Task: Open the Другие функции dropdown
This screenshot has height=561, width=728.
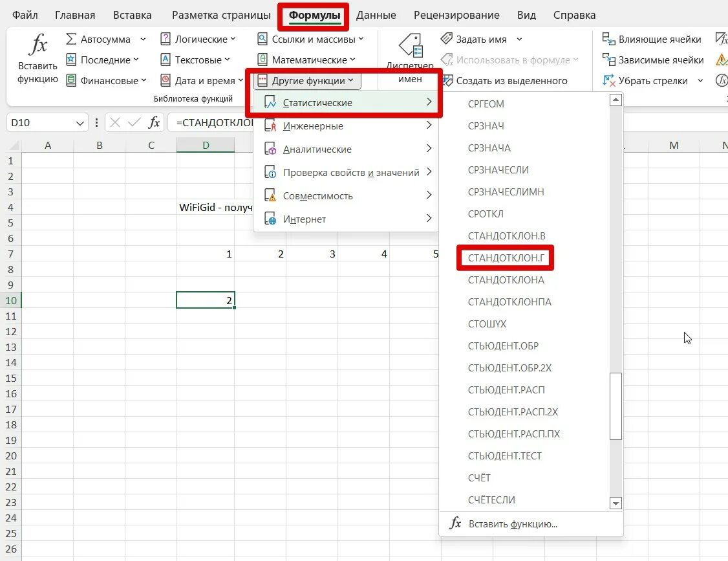Action: [x=307, y=80]
